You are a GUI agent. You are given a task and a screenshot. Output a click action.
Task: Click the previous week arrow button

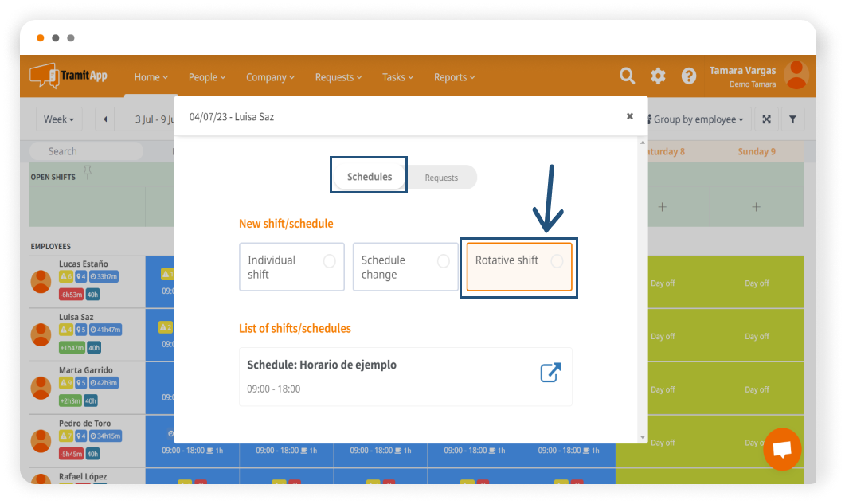[x=104, y=119]
